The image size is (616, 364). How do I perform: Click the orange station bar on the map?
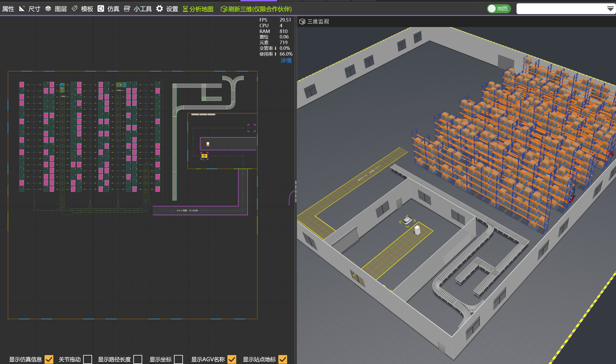(203, 114)
